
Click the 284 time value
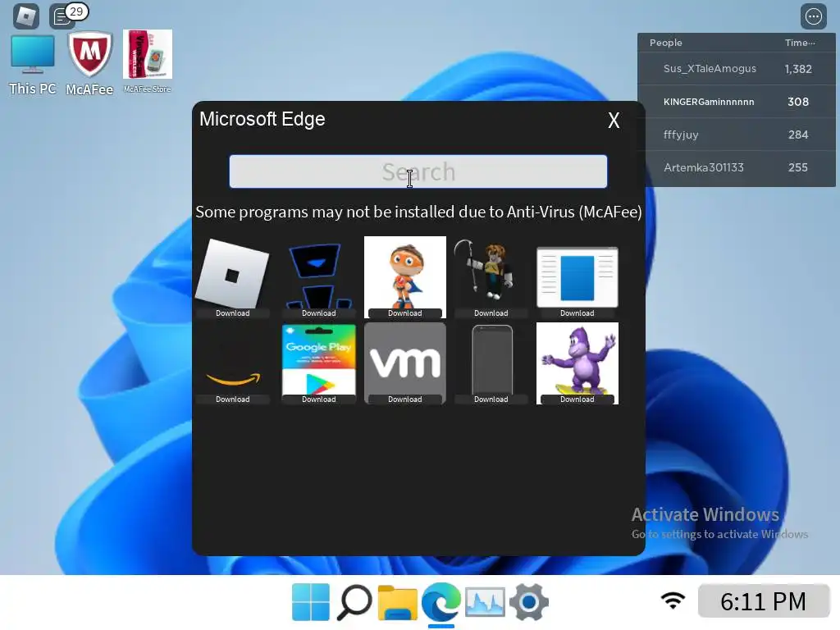[x=798, y=135]
